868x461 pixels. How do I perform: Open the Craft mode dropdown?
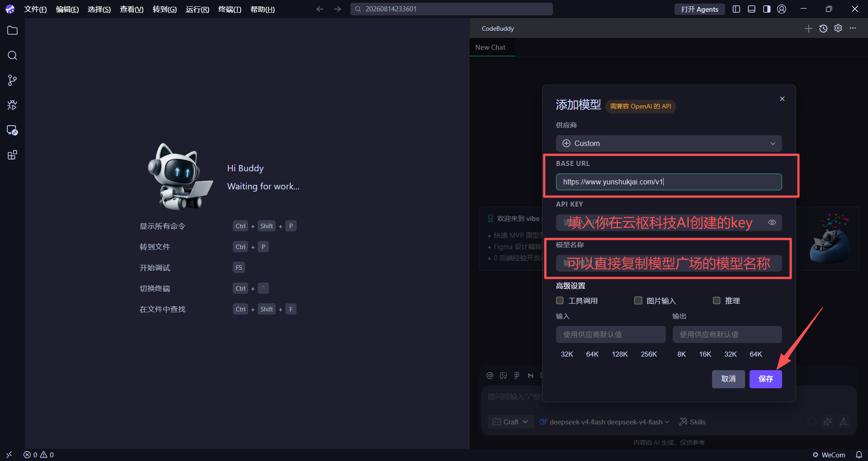point(510,422)
